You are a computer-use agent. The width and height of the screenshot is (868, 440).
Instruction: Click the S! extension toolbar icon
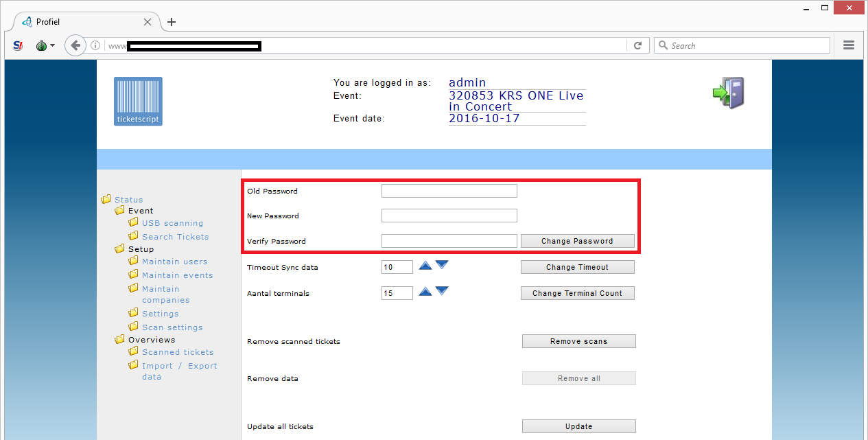click(x=18, y=45)
